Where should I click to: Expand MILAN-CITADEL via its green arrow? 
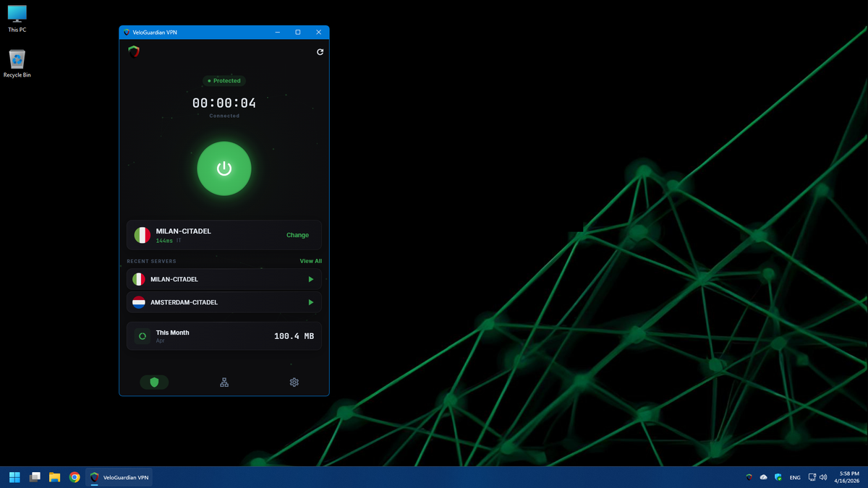tap(310, 279)
